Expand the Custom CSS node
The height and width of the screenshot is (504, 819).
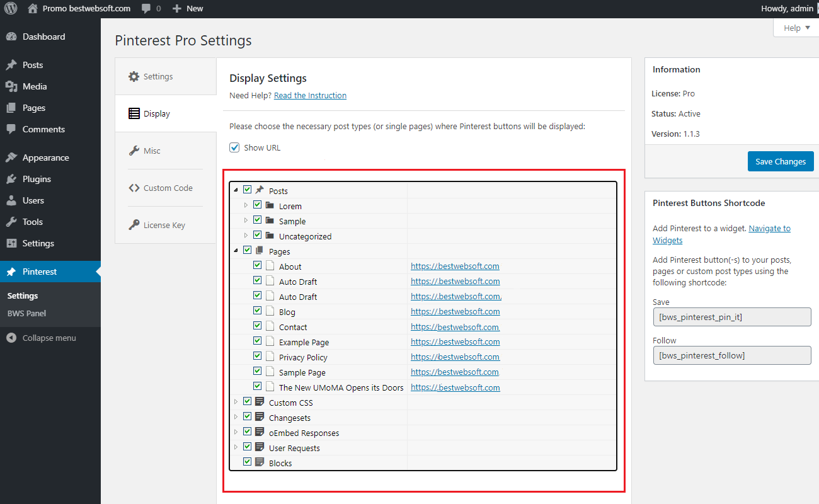[236, 402]
